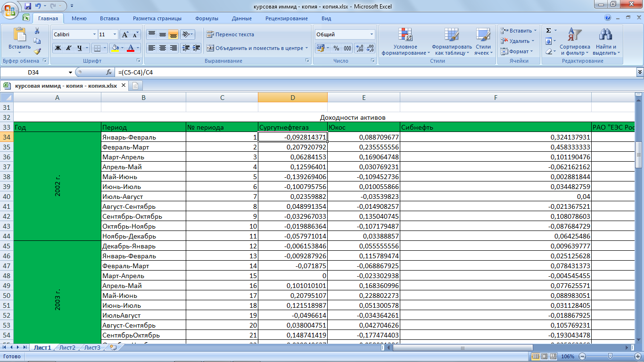This screenshot has width=644, height=362.
Task: Switch to sheet Лист2
Action: (x=67, y=347)
